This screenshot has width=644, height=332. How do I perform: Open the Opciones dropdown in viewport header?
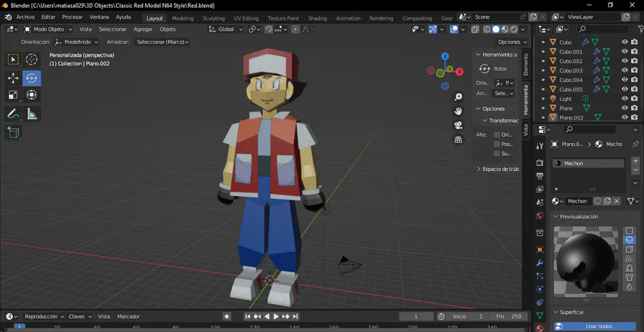[512, 42]
